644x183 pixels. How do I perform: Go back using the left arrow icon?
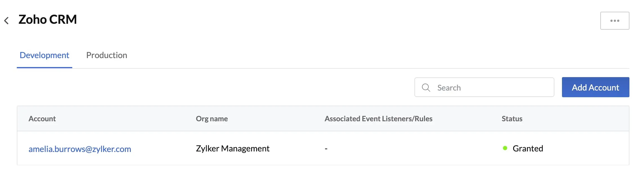pos(6,20)
